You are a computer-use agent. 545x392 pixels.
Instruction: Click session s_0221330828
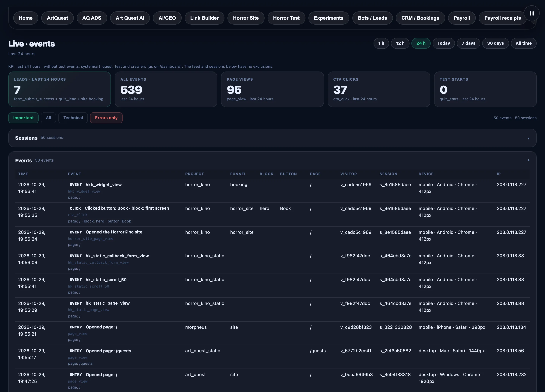[x=396, y=327]
